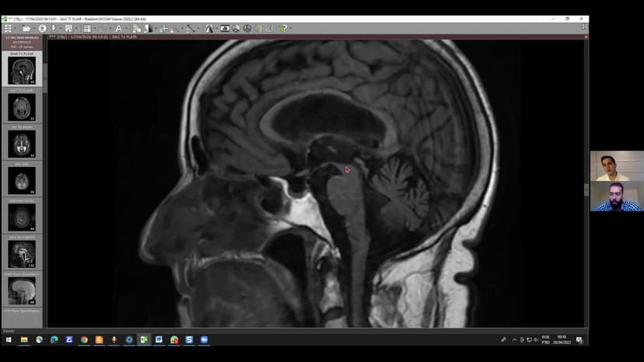Open the 3D volume rendering tool

236,28
